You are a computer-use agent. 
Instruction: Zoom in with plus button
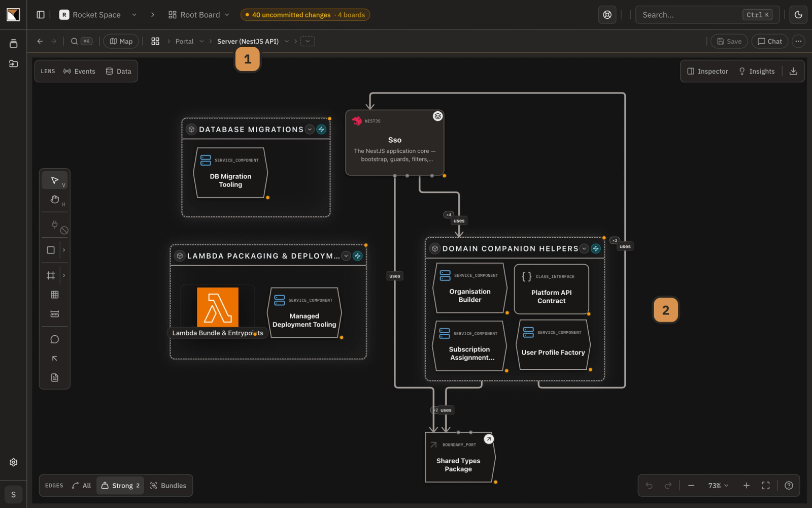(x=746, y=486)
